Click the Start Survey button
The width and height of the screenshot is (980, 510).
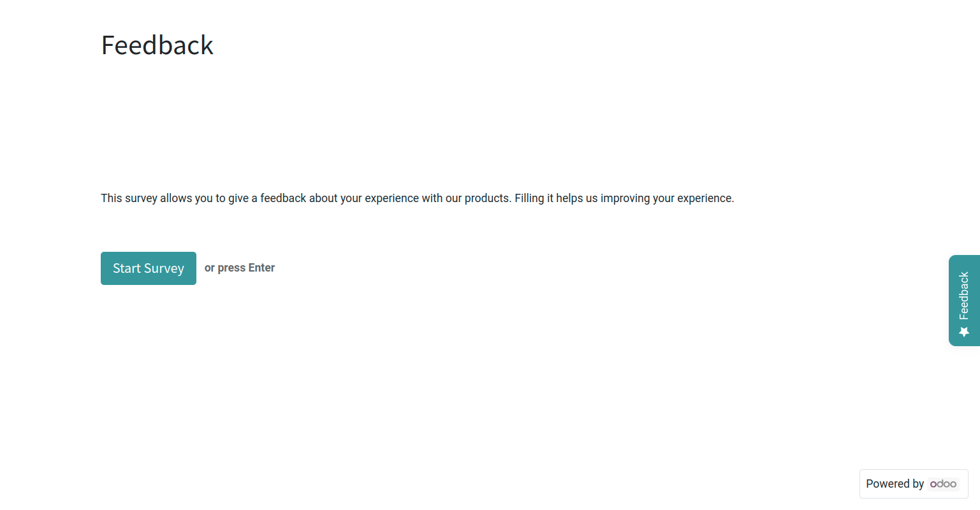coord(149,268)
